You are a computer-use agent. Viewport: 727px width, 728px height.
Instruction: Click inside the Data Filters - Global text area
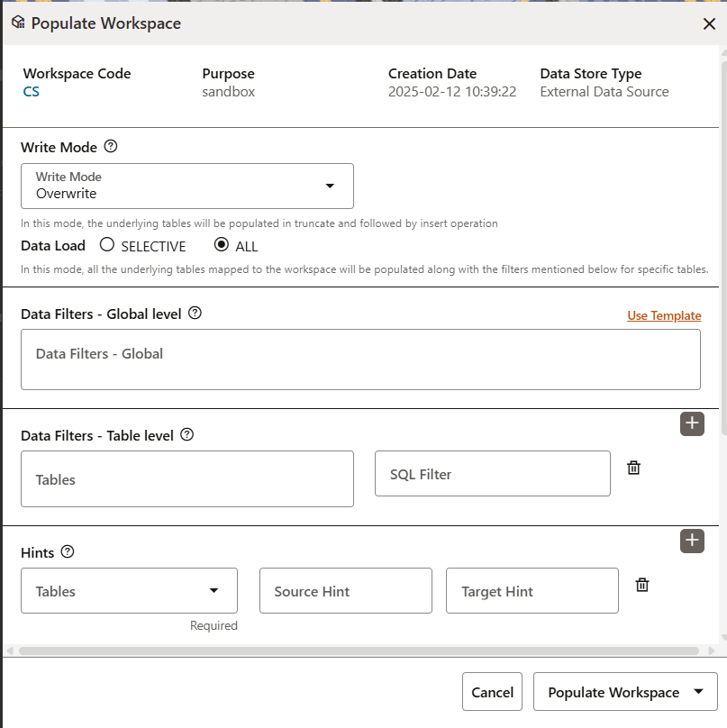360,359
